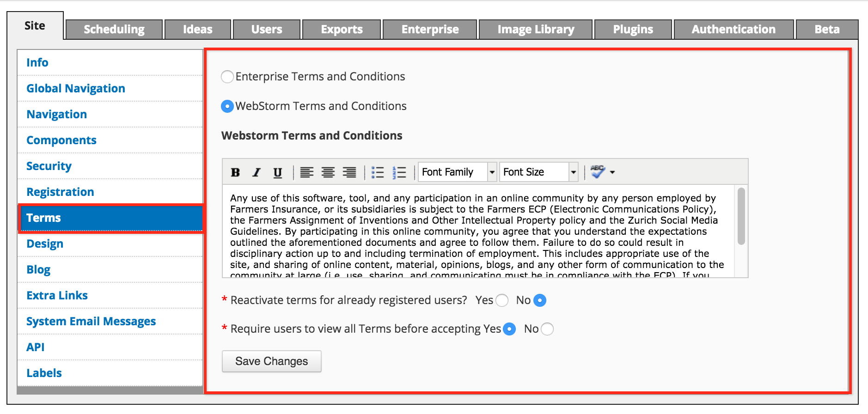Open the Font Size dropdown

coord(539,172)
